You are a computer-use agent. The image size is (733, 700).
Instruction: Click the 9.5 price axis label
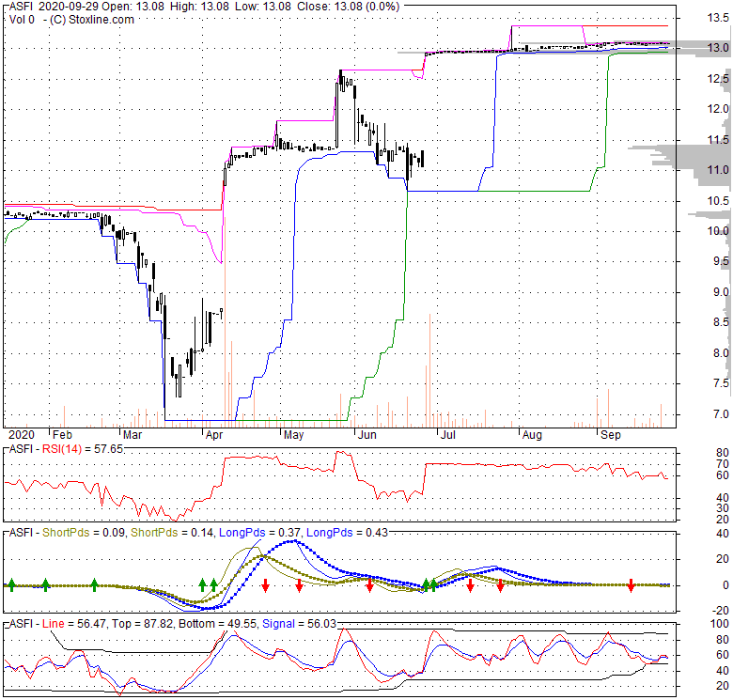click(x=721, y=261)
